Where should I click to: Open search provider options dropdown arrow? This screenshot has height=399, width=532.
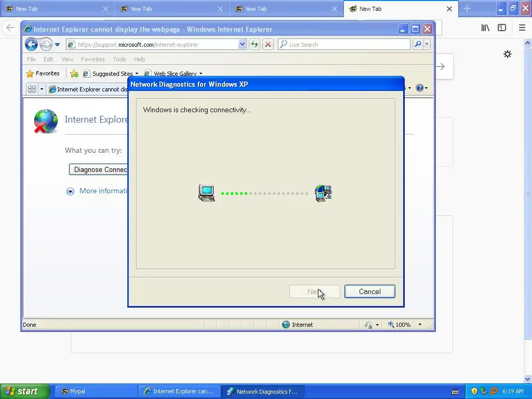pyautogui.click(x=427, y=45)
